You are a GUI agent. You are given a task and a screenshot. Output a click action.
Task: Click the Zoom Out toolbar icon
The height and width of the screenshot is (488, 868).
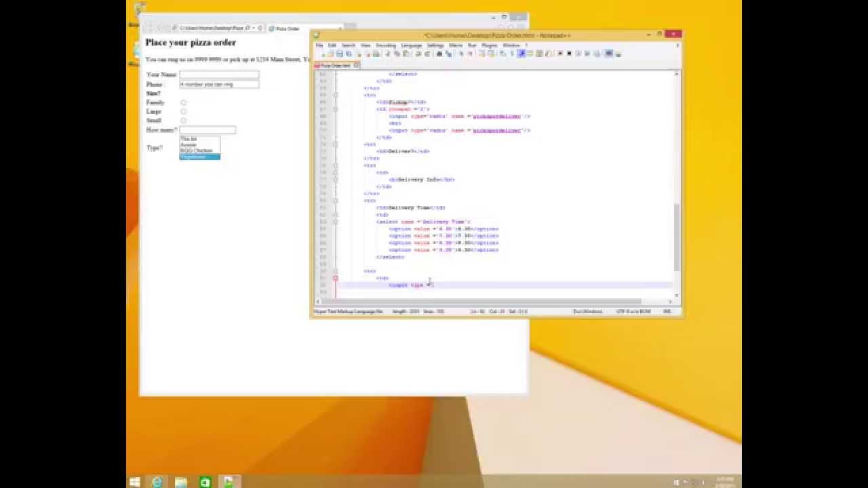470,54
